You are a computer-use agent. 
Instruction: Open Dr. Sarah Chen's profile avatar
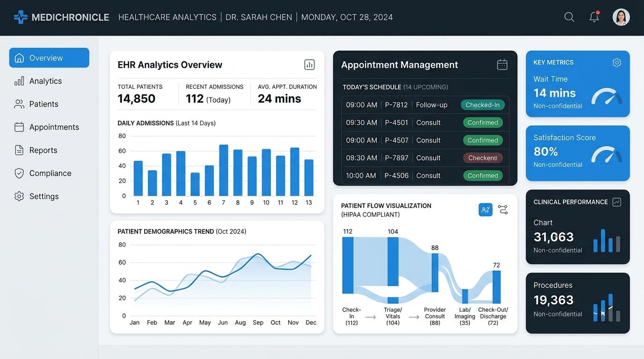[x=621, y=17]
